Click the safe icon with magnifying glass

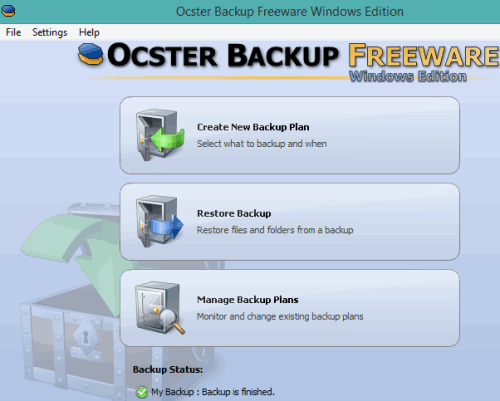(159, 308)
